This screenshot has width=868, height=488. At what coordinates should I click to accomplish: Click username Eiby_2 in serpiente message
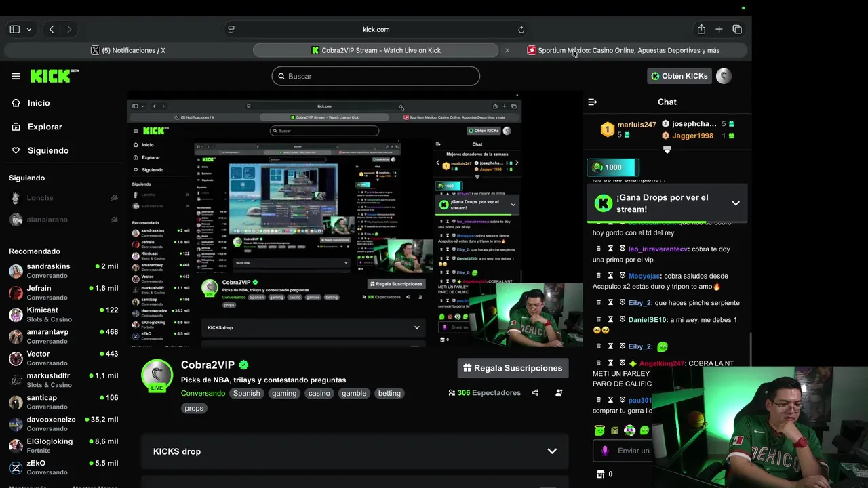click(639, 303)
